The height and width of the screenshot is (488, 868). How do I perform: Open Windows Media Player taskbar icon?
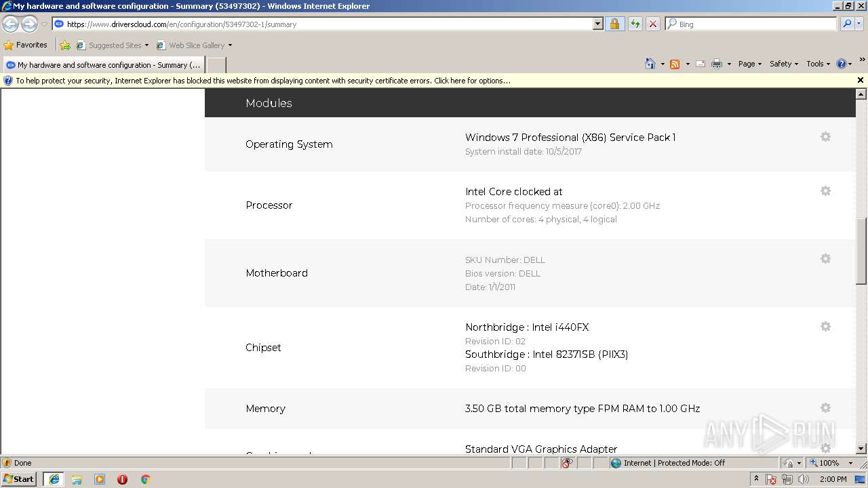100,479
